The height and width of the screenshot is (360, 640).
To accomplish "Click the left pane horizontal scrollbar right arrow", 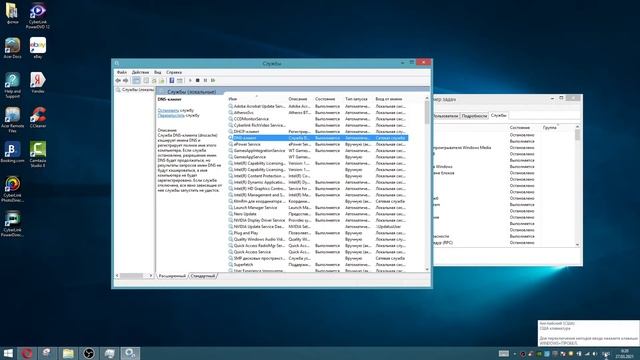I will point(151,276).
